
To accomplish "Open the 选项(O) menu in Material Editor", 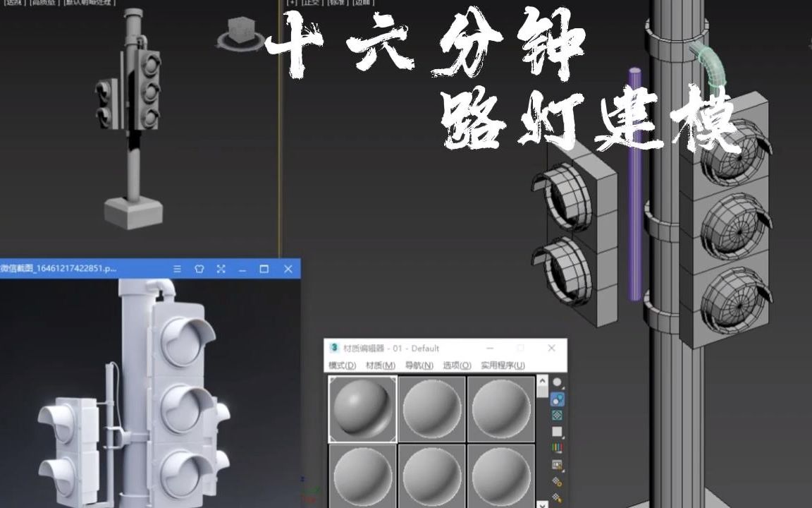I will pos(456,365).
